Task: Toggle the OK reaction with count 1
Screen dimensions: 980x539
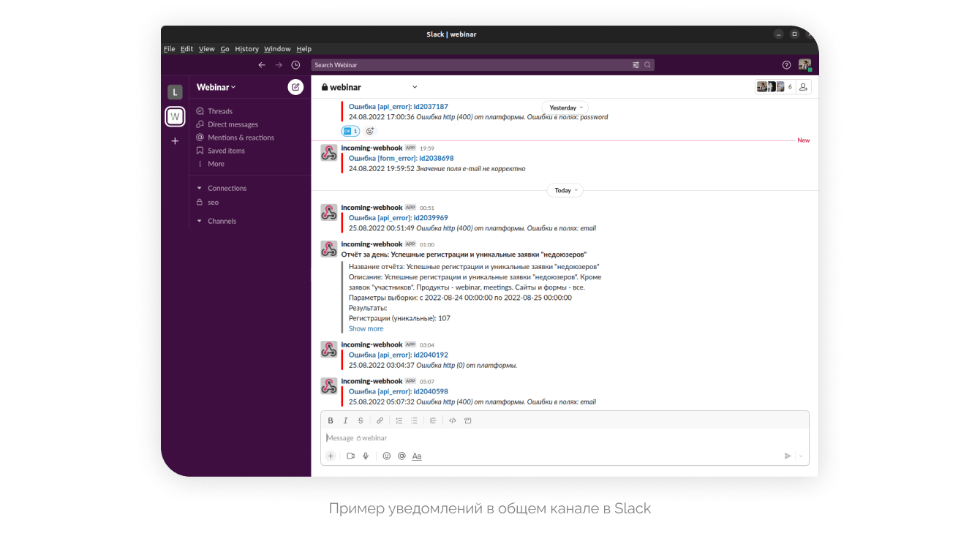Action: point(351,131)
